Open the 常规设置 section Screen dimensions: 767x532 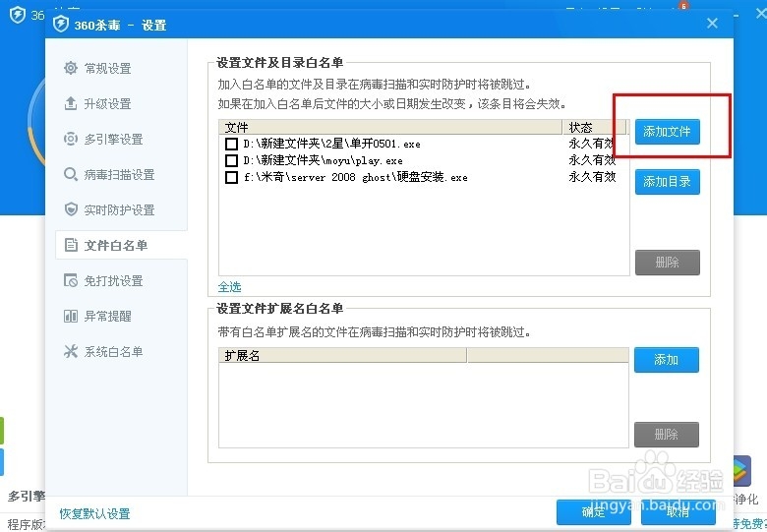[x=108, y=68]
